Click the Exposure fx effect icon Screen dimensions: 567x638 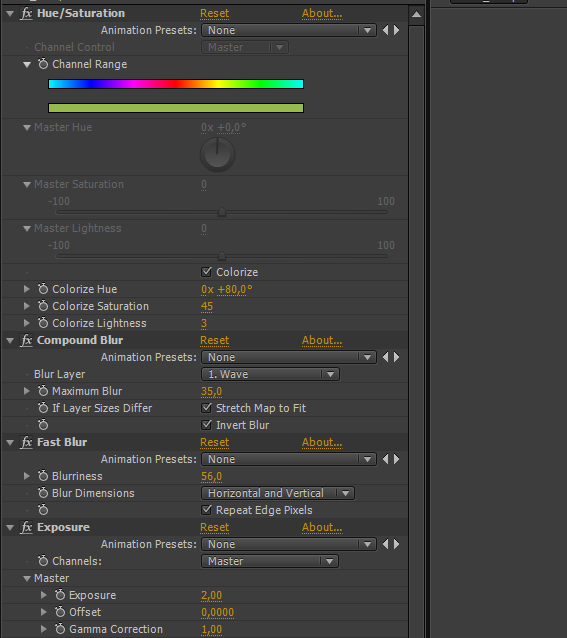pyautogui.click(x=26, y=527)
